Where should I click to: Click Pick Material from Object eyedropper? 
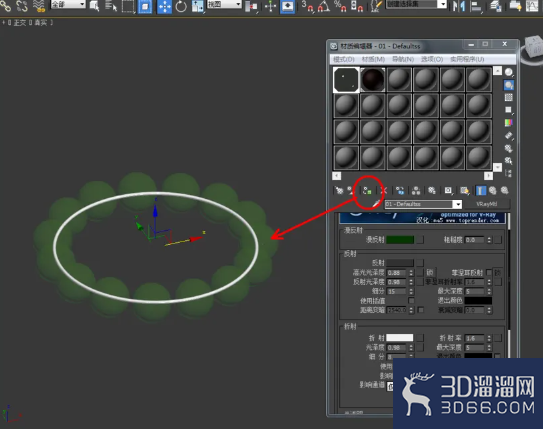377,204
